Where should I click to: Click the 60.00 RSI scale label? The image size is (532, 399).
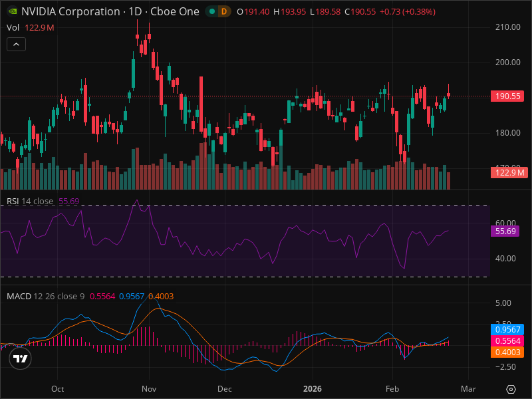click(505, 223)
